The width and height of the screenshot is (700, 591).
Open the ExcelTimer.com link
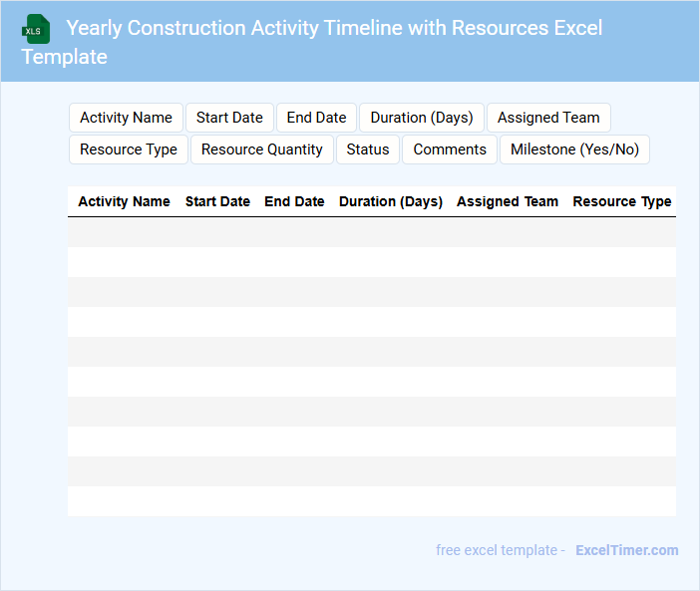point(627,550)
